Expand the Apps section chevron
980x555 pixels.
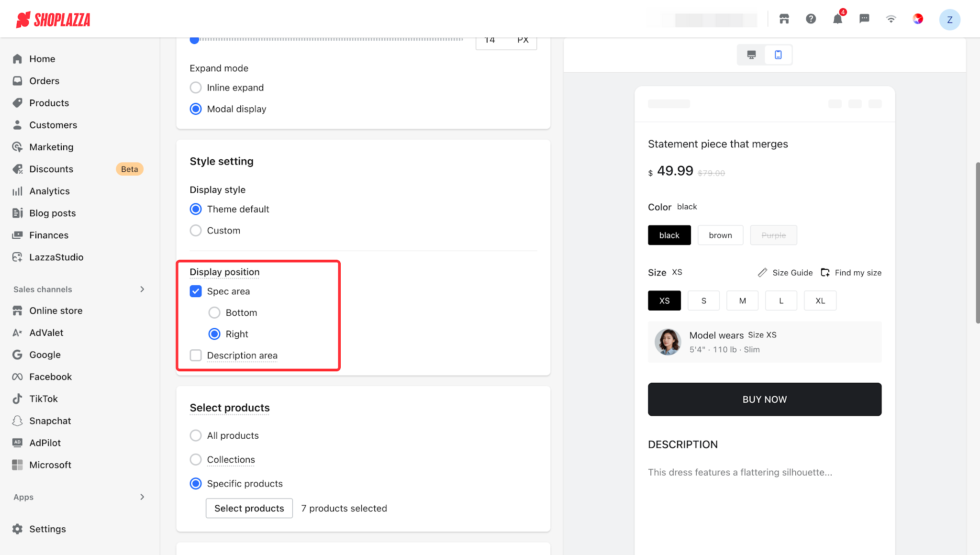coord(142,497)
